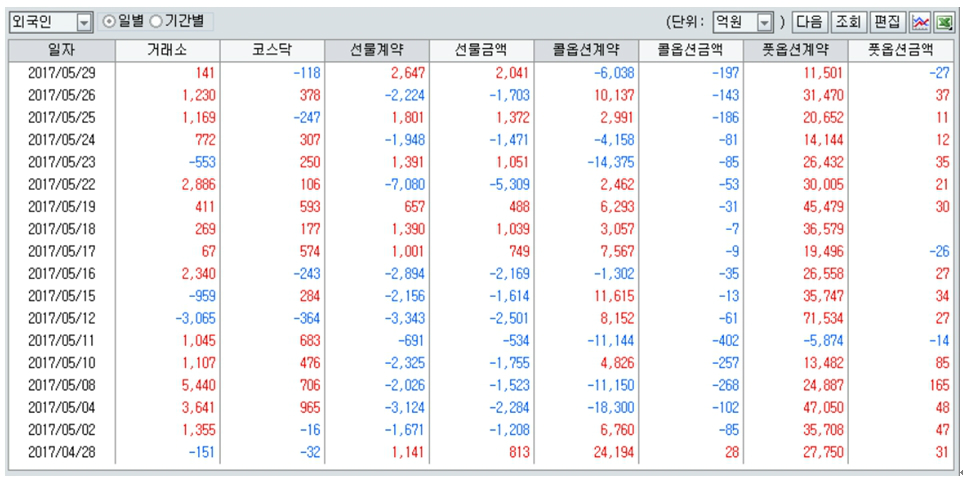963x477 pixels.
Task: Select the 2017/05/29 date row
Action: click(x=60, y=72)
